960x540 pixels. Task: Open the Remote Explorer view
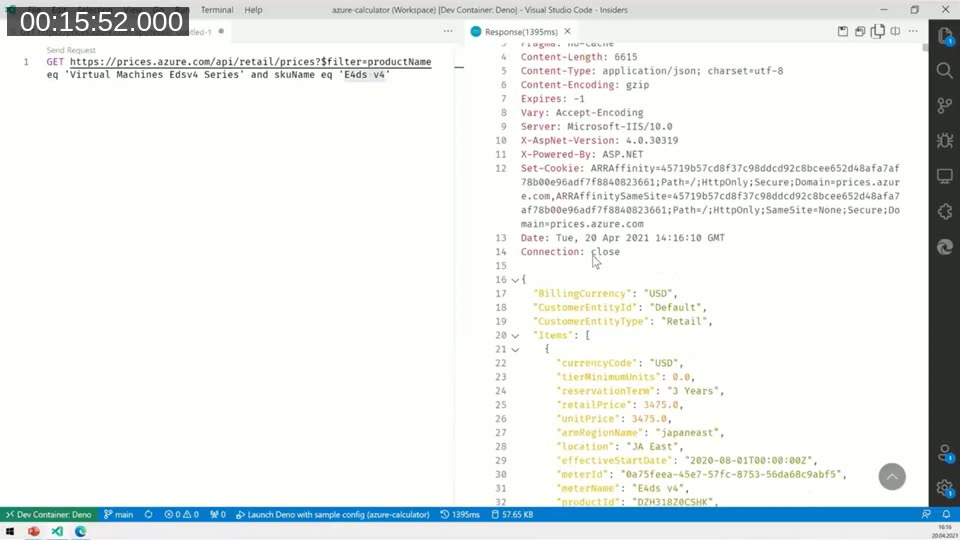pyautogui.click(x=945, y=176)
